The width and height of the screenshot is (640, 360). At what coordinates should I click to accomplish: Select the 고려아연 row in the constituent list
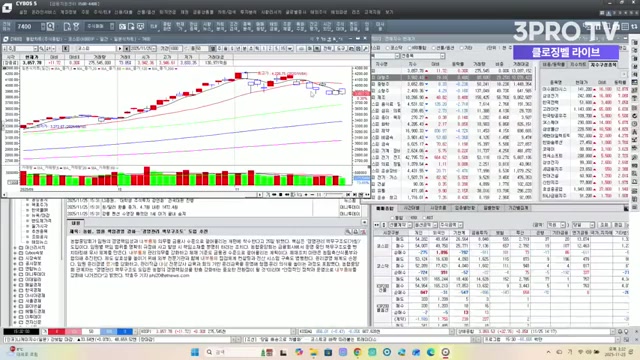coord(585,109)
